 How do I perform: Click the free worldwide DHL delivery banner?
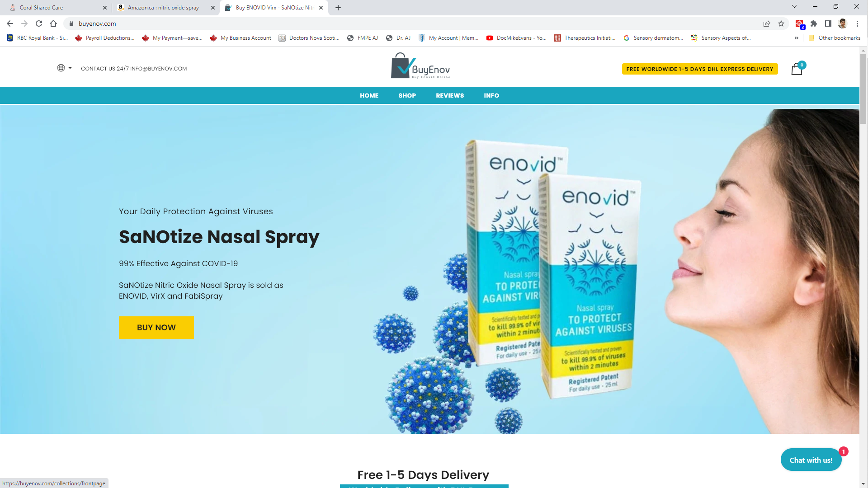coord(700,69)
